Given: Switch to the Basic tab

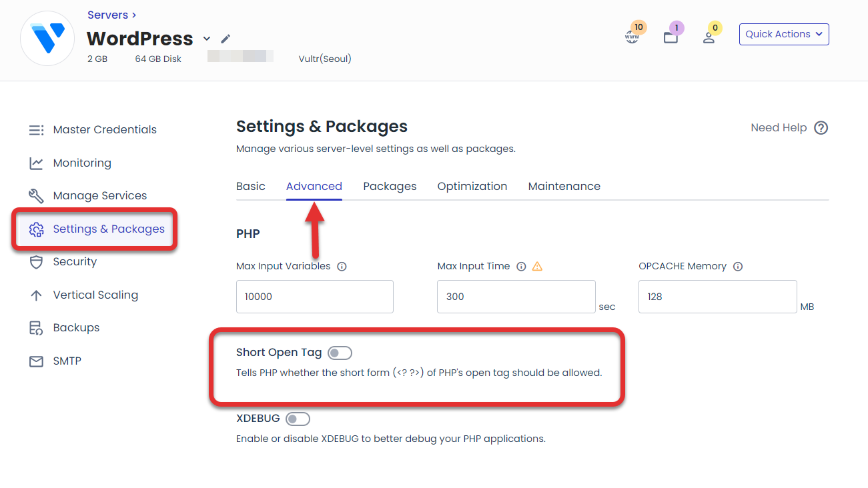Looking at the screenshot, I should point(251,187).
